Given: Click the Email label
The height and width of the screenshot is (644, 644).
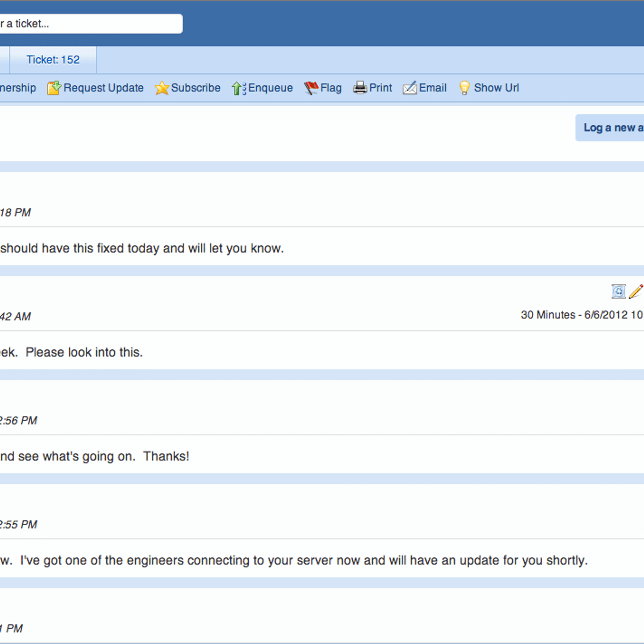Looking at the screenshot, I should pos(433,88).
